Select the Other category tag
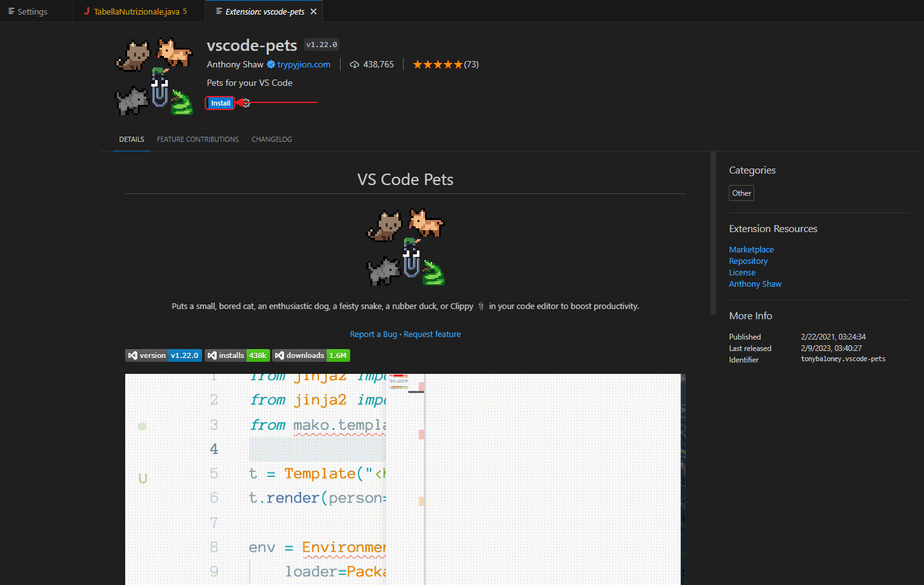Image resolution: width=924 pixels, height=585 pixels. [742, 193]
